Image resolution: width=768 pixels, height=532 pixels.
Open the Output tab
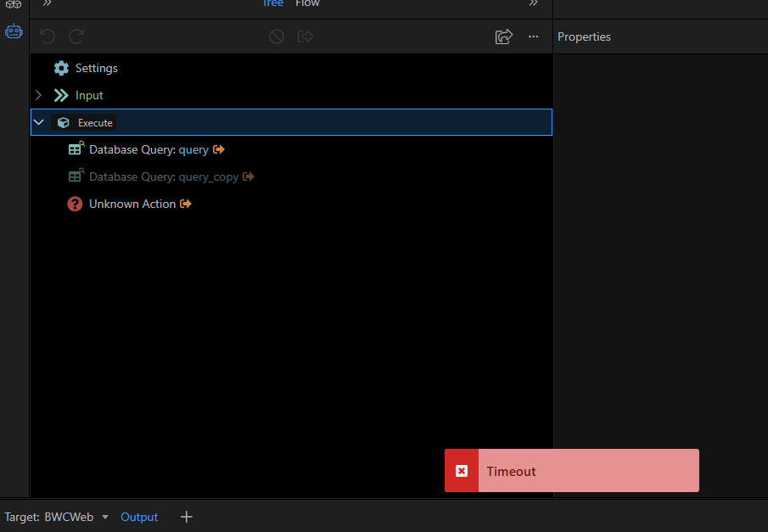tap(139, 517)
